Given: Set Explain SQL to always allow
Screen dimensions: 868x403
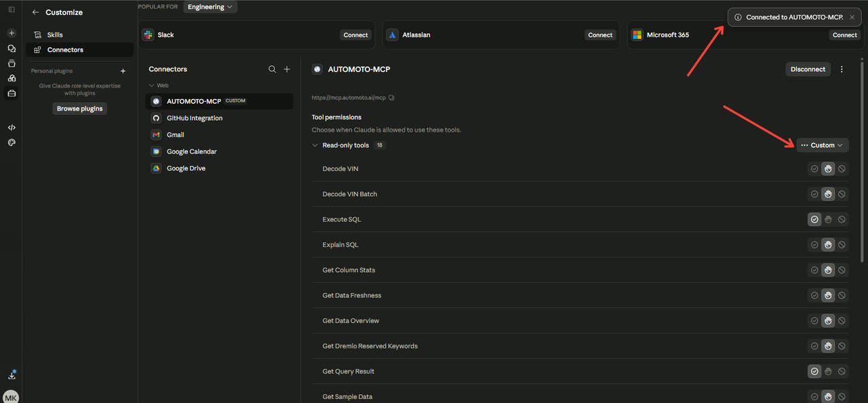Looking at the screenshot, I should [x=814, y=245].
